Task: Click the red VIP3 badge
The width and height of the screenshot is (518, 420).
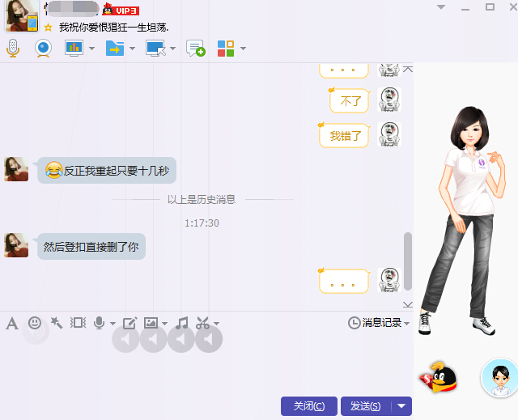Action: [x=121, y=10]
